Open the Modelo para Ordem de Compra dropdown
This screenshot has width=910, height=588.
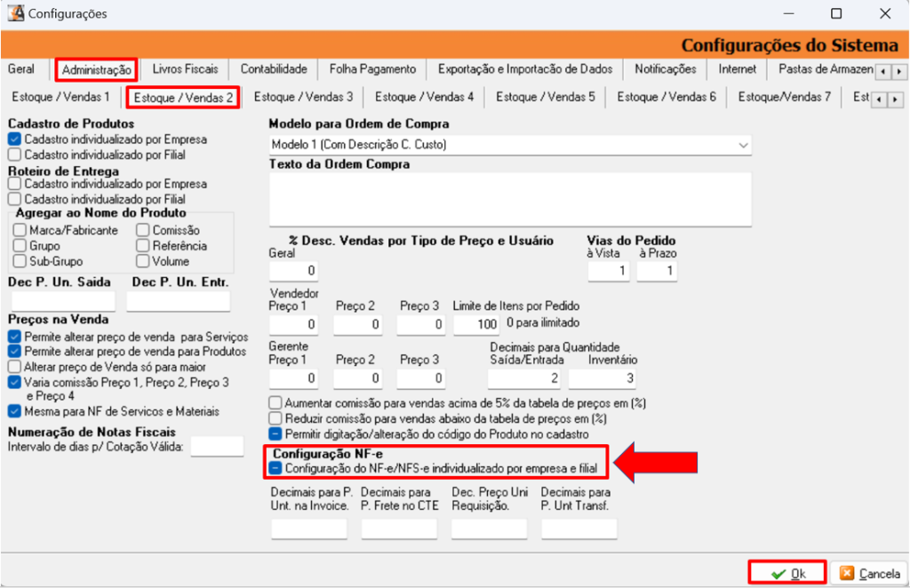click(742, 144)
